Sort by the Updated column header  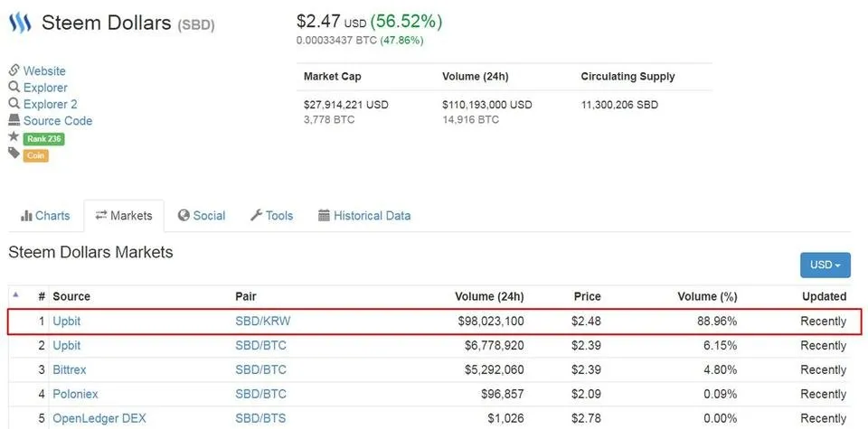(825, 296)
